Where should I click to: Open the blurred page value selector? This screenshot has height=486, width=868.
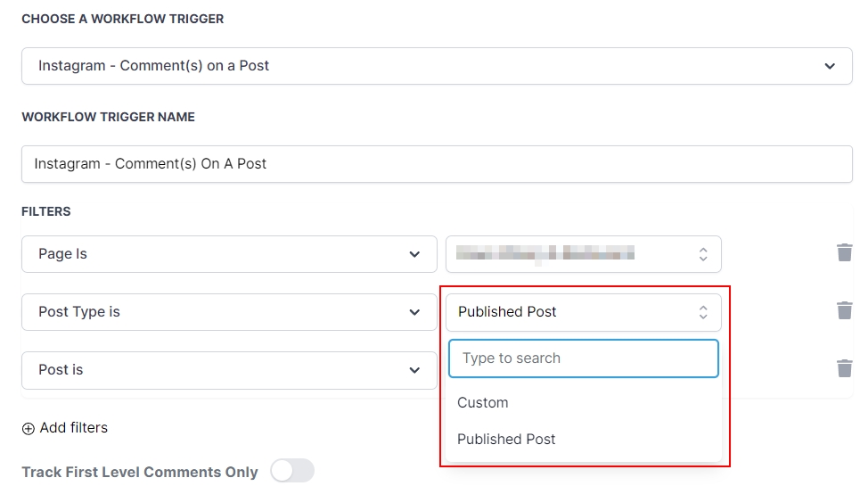(583, 254)
